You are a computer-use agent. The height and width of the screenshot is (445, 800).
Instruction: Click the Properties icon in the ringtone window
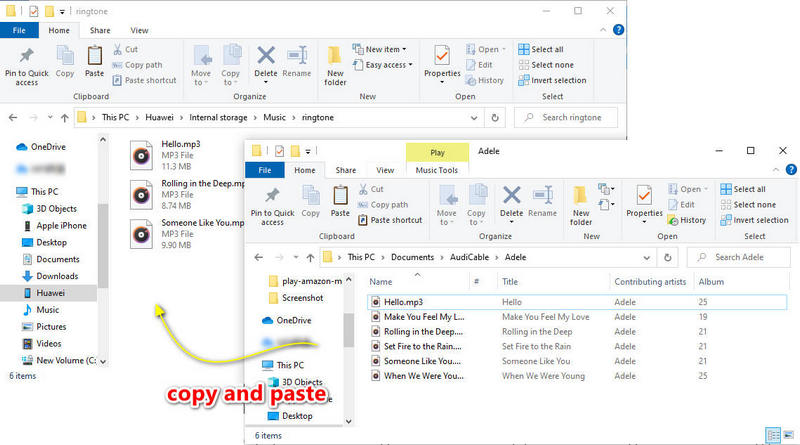[x=442, y=62]
